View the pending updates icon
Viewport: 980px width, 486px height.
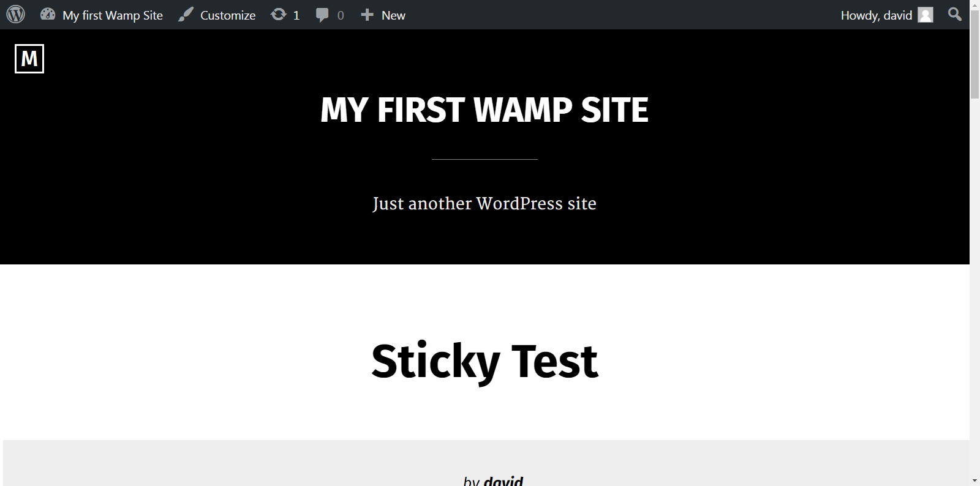pos(279,15)
